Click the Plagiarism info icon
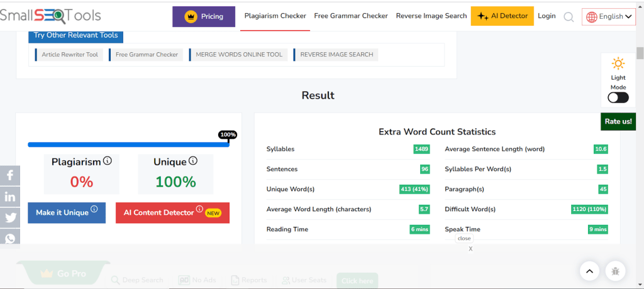The width and height of the screenshot is (644, 289). 108,161
